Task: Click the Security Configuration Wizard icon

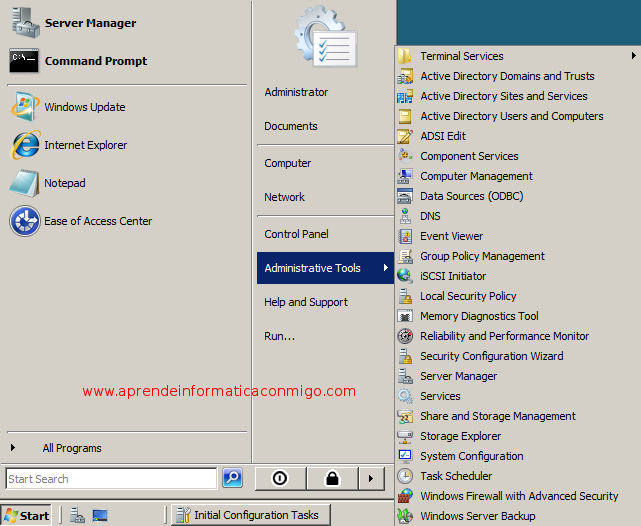Action: pyautogui.click(x=405, y=356)
